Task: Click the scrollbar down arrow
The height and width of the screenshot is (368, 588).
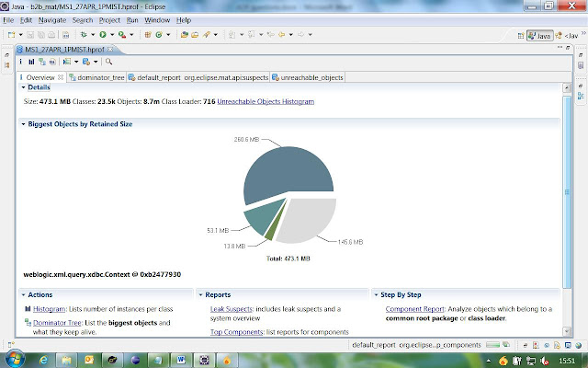Action: pos(567,331)
